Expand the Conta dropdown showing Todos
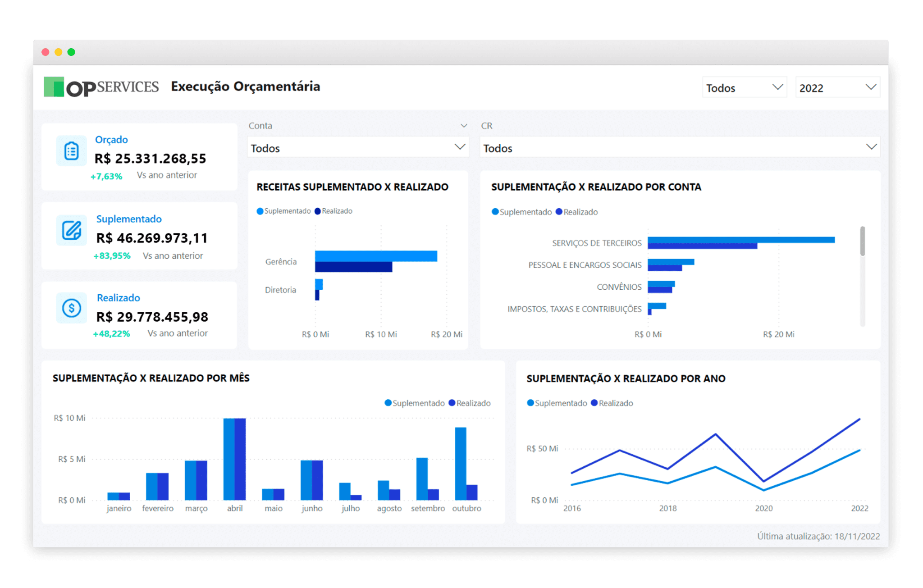This screenshot has height=588, width=923. point(357,147)
